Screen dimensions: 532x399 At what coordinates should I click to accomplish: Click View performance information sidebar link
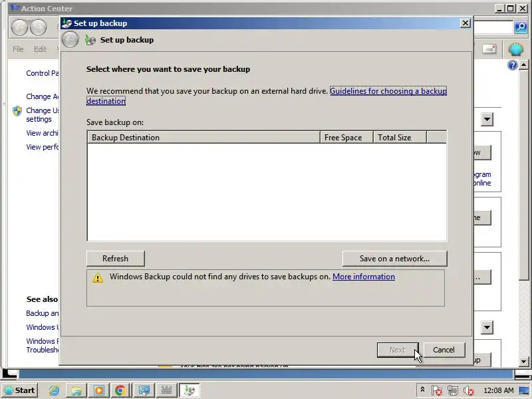[x=42, y=147]
